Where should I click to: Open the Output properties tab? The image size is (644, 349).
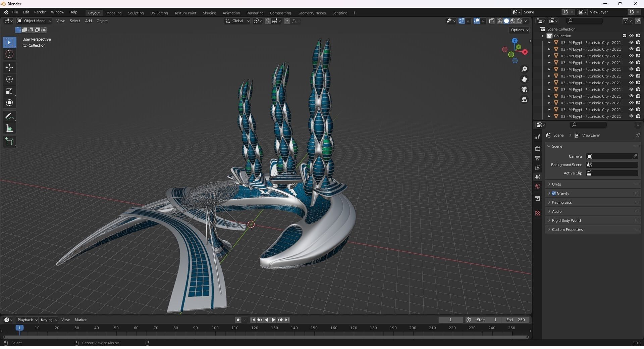[x=538, y=158]
